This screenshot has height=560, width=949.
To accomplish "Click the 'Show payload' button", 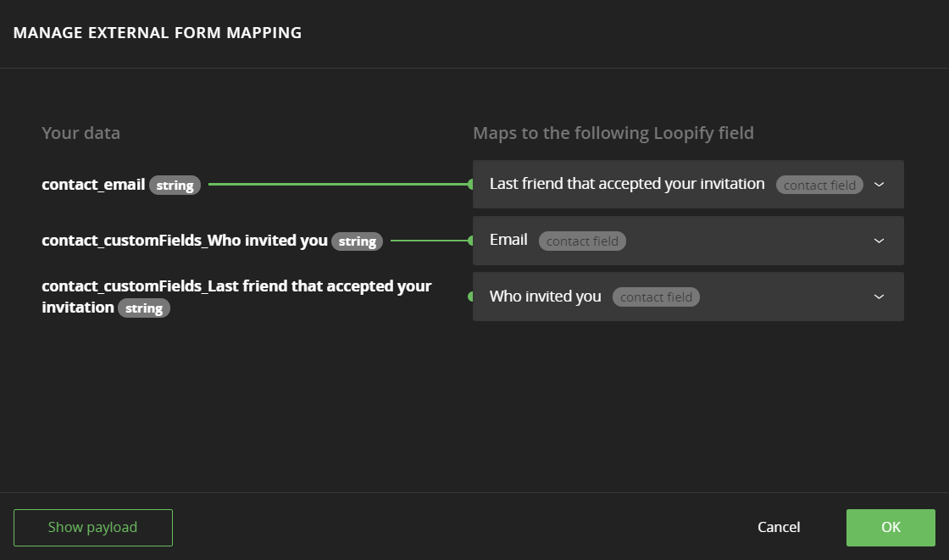I will [x=93, y=527].
